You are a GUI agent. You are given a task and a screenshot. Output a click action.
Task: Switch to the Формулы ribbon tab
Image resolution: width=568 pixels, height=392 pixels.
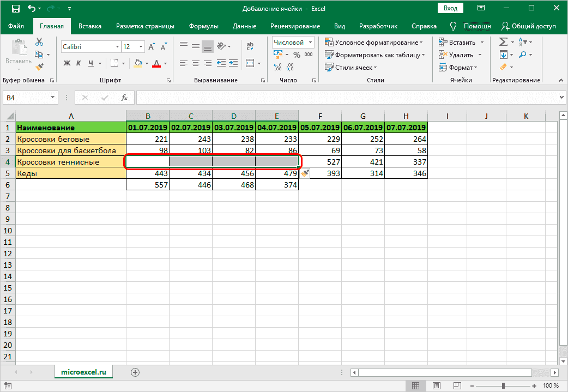[204, 26]
